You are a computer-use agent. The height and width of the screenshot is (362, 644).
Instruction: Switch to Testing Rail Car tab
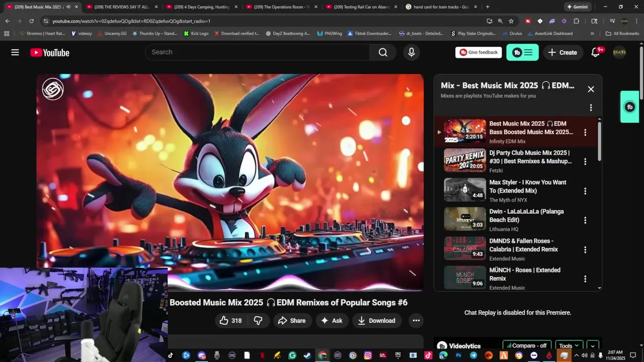coord(361,7)
